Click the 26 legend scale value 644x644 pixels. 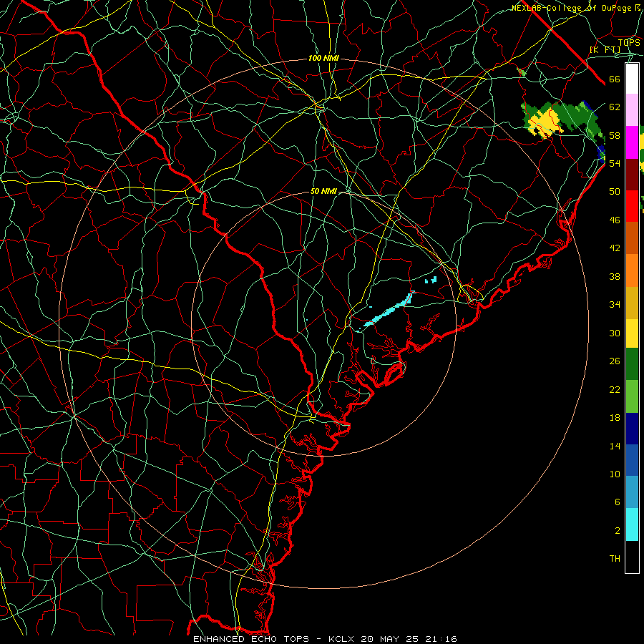click(615, 361)
